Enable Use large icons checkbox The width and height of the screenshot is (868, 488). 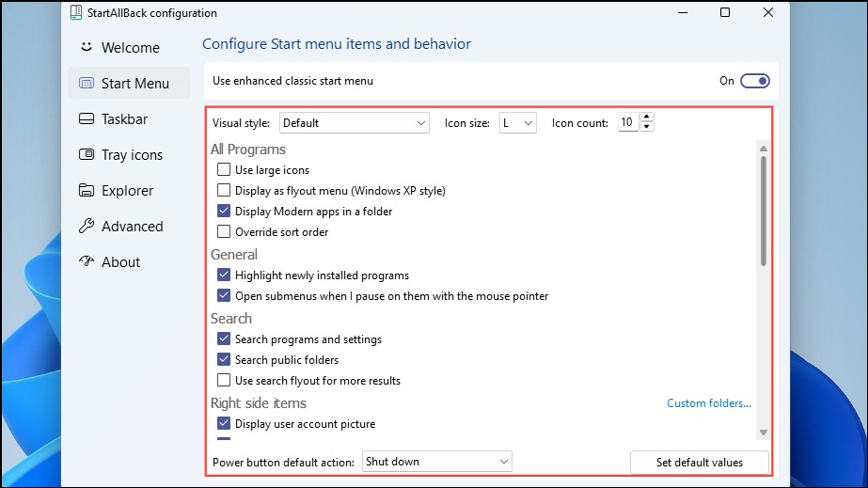224,169
